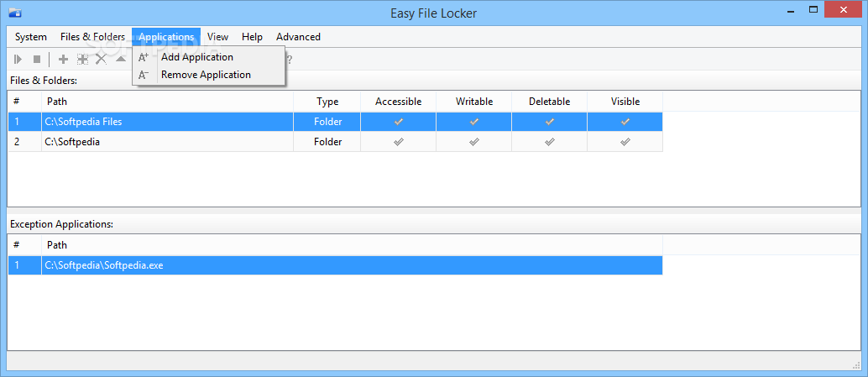This screenshot has height=377, width=868.
Task: Toggle Writable for C:\Softpedia Files
Action: point(473,122)
